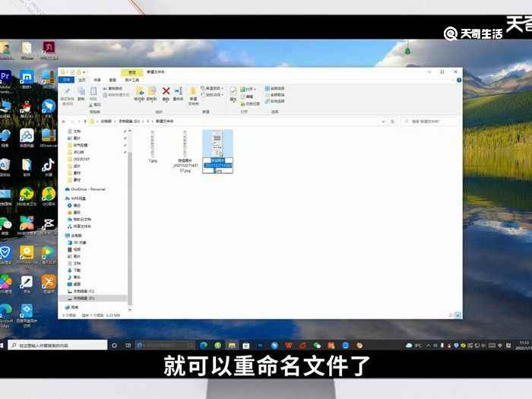This screenshot has height=399, width=532.
Task: Select the 20220107 folder in Quick access
Action: pos(79,159)
